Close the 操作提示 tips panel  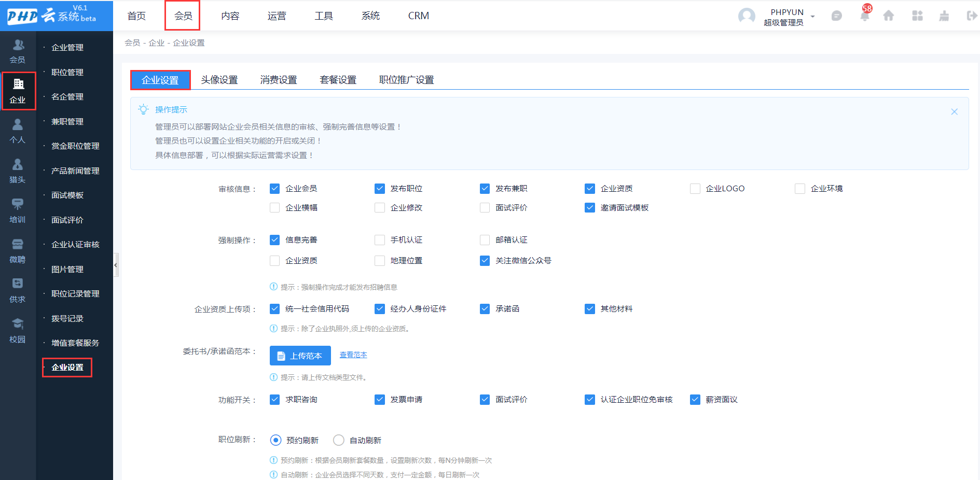[x=954, y=111]
